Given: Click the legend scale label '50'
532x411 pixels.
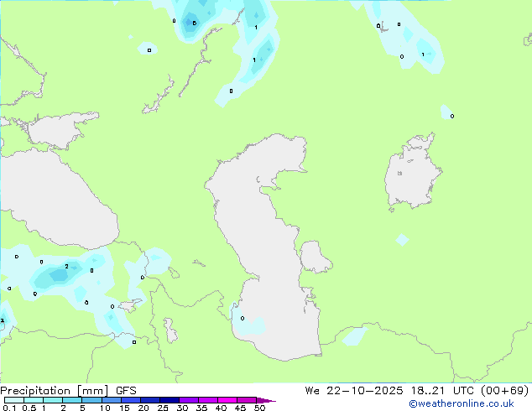Looking at the screenshot, I should [259, 408].
